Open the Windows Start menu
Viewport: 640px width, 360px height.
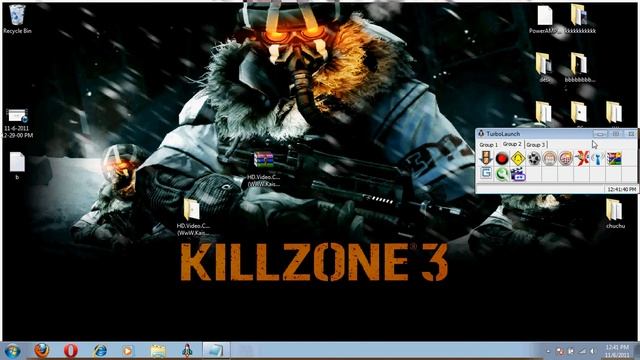point(12,351)
